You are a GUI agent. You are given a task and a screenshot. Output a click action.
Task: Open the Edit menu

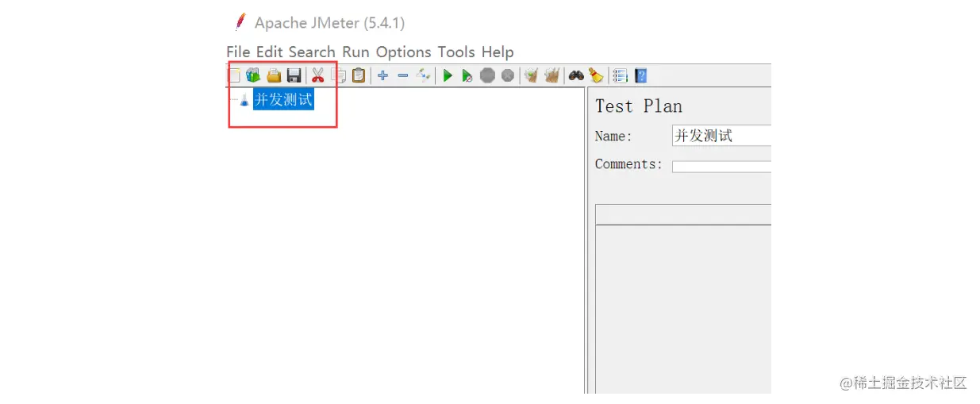270,52
